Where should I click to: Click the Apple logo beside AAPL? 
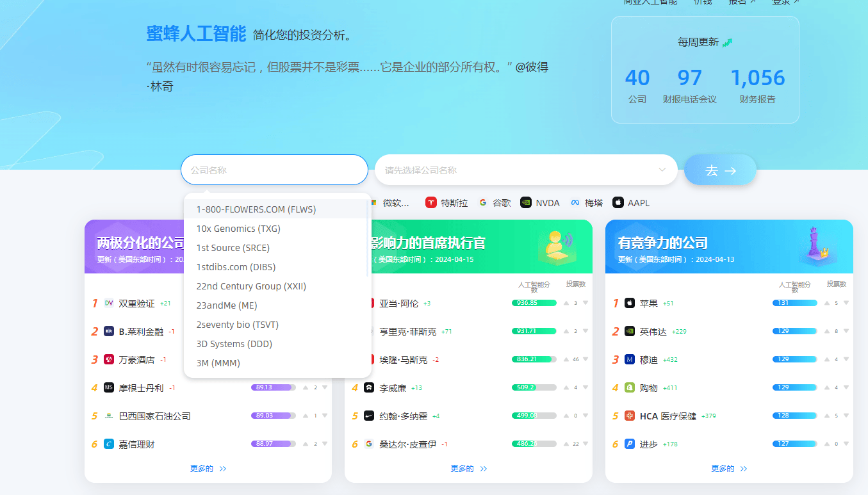point(618,203)
